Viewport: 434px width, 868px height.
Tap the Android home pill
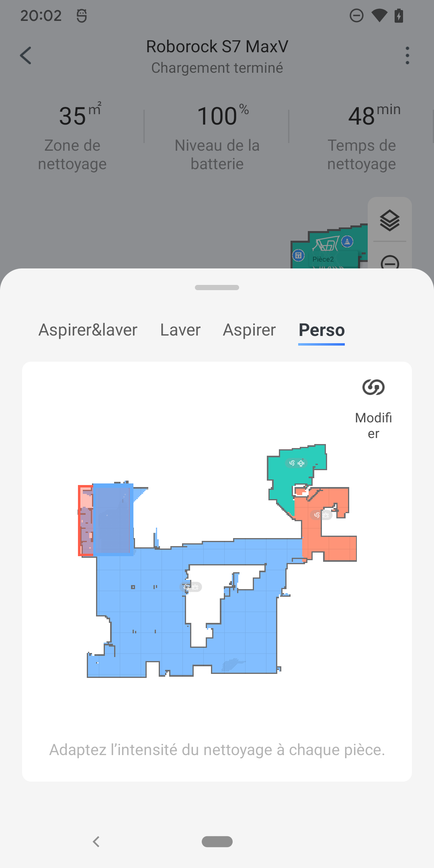(x=217, y=841)
